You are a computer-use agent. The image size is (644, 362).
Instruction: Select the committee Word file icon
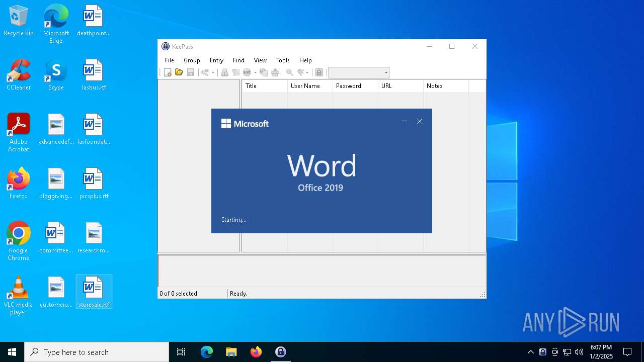tap(56, 238)
